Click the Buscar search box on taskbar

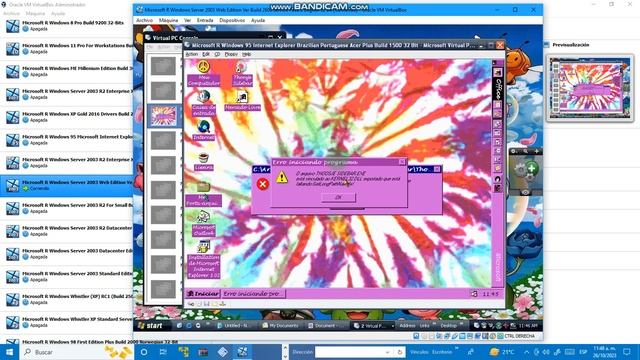tap(78, 352)
